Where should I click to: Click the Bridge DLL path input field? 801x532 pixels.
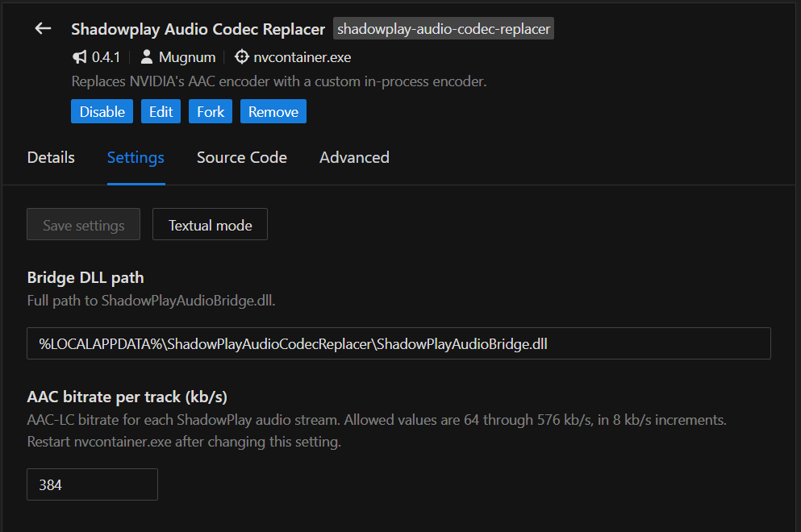pyautogui.click(x=398, y=343)
